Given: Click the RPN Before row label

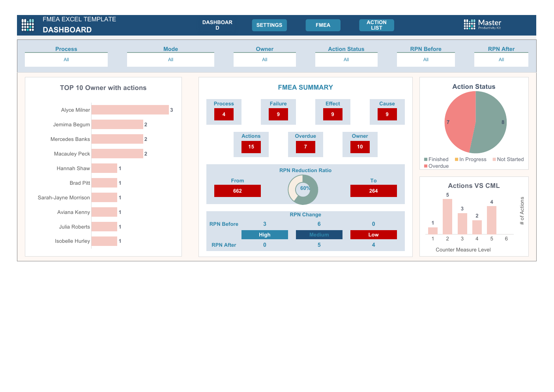Looking at the screenshot, I should pos(224,224).
